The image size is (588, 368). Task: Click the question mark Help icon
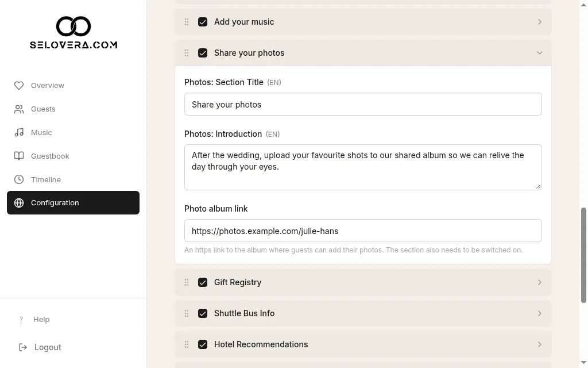pyautogui.click(x=21, y=320)
